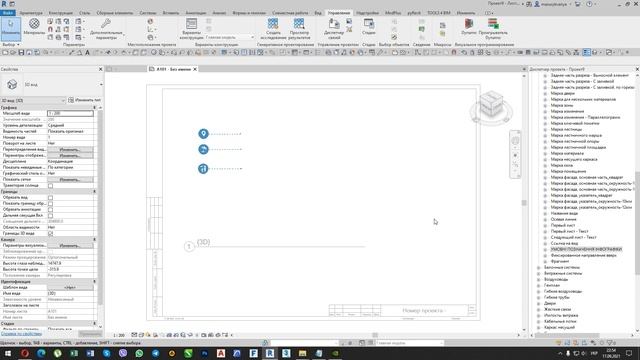Toggle Обрезать аннотации checkbox
The height and width of the screenshot is (360, 640).
click(x=50, y=209)
